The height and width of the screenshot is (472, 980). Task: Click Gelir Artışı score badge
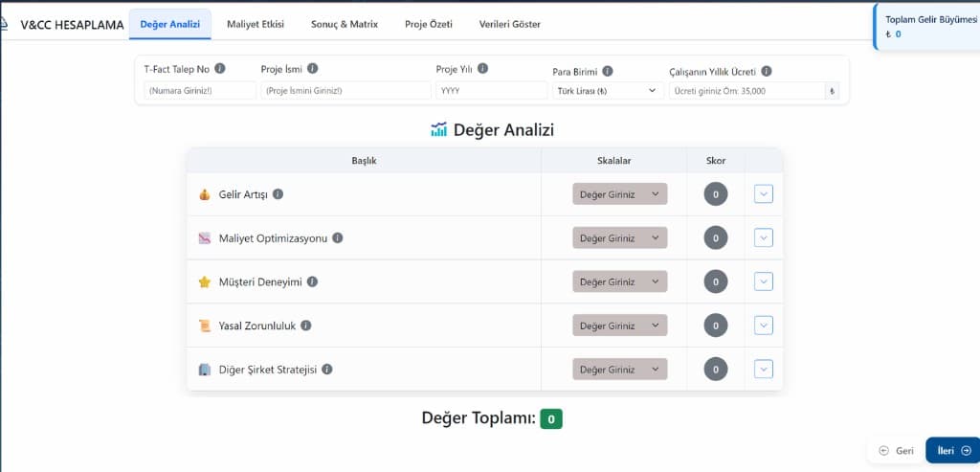pyautogui.click(x=716, y=193)
